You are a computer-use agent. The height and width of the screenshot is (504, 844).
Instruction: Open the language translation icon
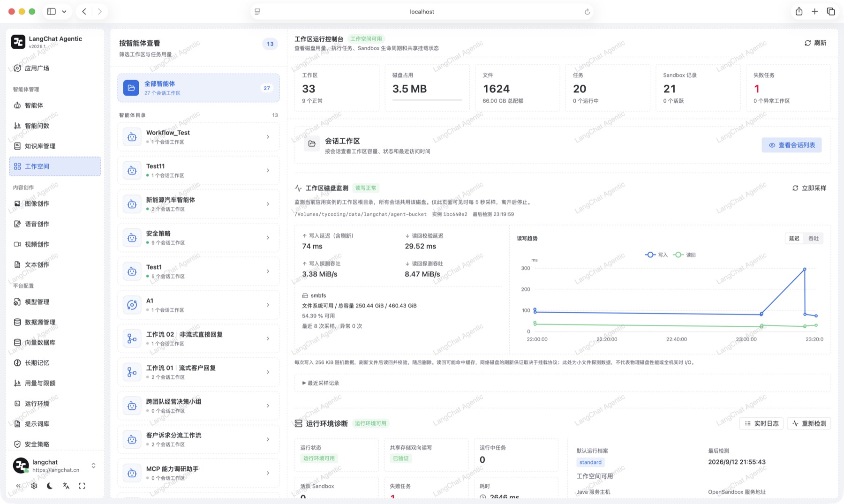coord(66,486)
